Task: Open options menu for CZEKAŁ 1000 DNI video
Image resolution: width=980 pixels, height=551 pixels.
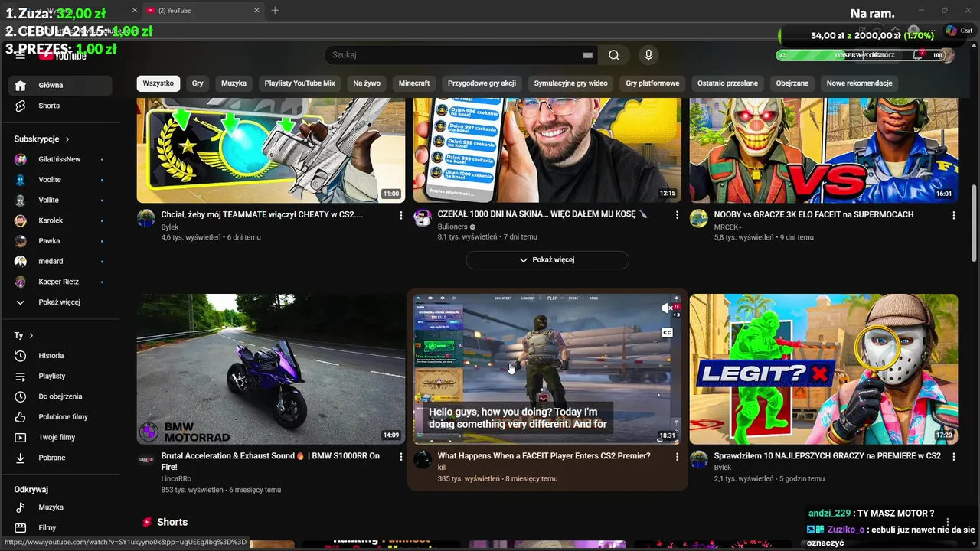Action: (677, 216)
